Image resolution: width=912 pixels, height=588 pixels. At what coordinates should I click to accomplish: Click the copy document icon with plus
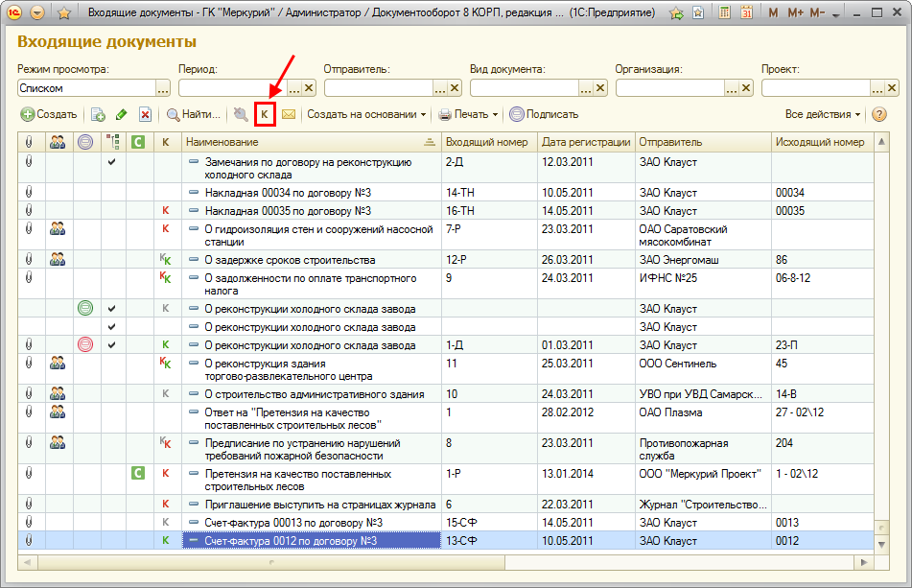click(x=98, y=114)
